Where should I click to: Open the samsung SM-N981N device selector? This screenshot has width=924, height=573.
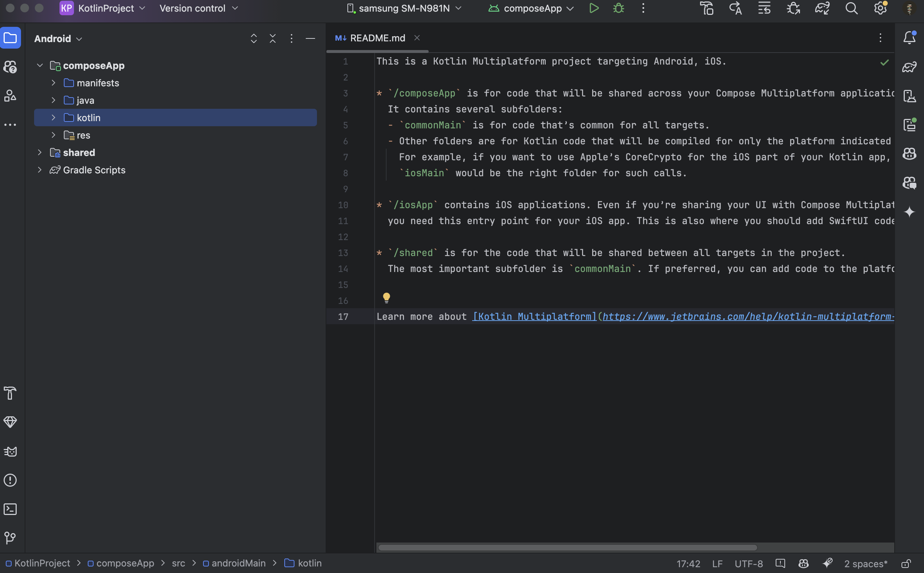pyautogui.click(x=404, y=8)
